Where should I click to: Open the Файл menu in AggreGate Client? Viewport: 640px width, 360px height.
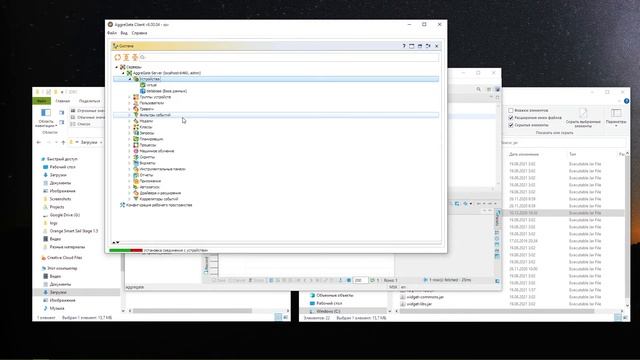click(112, 33)
